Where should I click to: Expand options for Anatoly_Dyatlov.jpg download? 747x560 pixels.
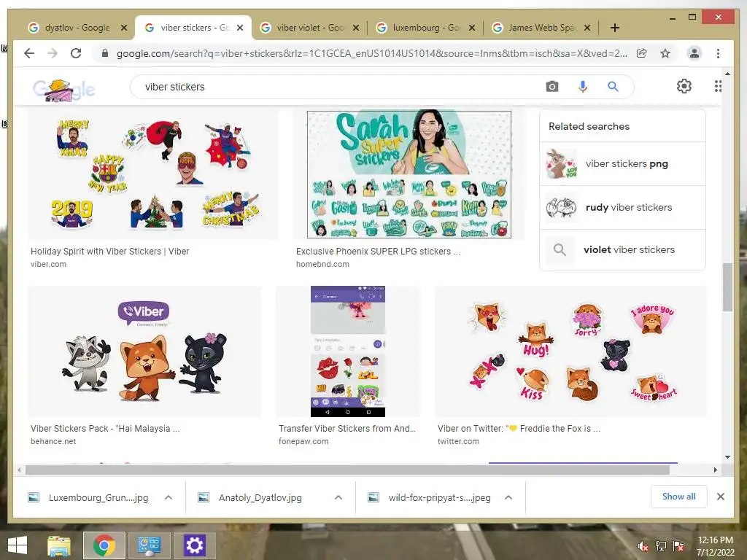tap(338, 497)
